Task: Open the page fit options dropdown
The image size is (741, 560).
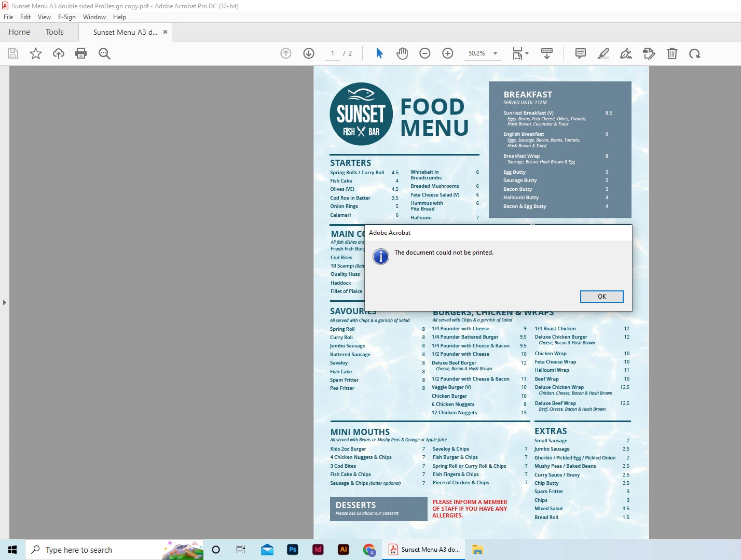Action: click(520, 53)
